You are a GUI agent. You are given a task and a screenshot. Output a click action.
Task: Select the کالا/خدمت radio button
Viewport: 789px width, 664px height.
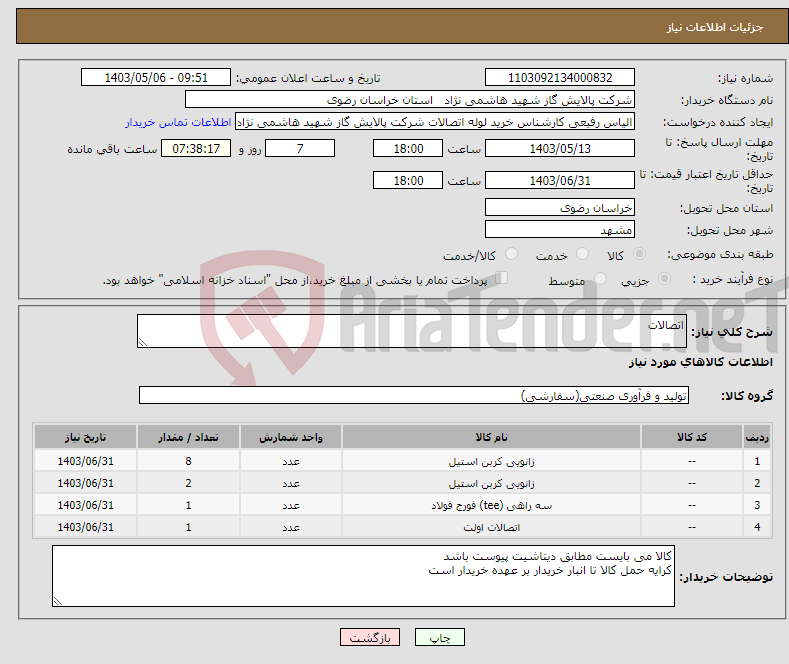pyautogui.click(x=511, y=254)
